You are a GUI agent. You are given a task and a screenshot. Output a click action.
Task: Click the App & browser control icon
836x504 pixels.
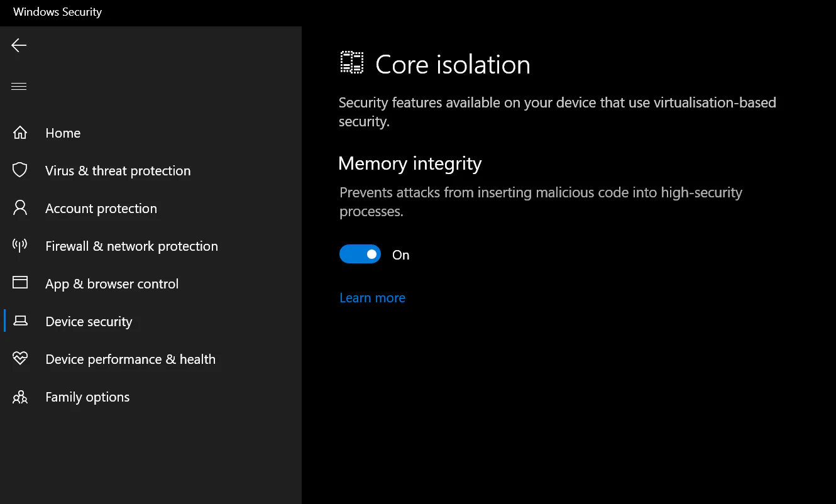[19, 283]
